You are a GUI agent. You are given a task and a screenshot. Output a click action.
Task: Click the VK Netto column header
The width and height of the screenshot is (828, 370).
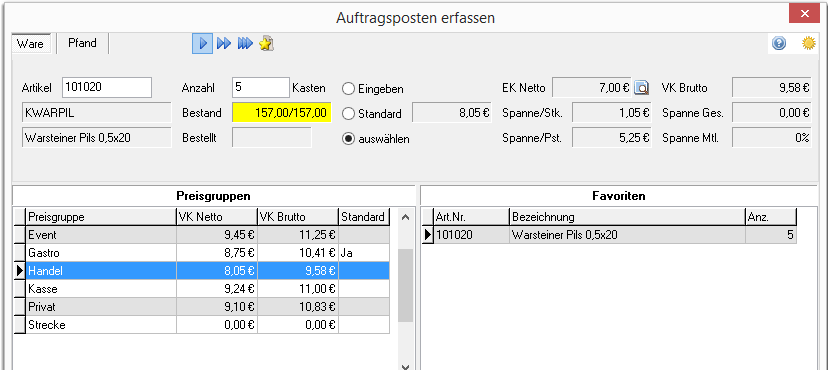(x=217, y=217)
